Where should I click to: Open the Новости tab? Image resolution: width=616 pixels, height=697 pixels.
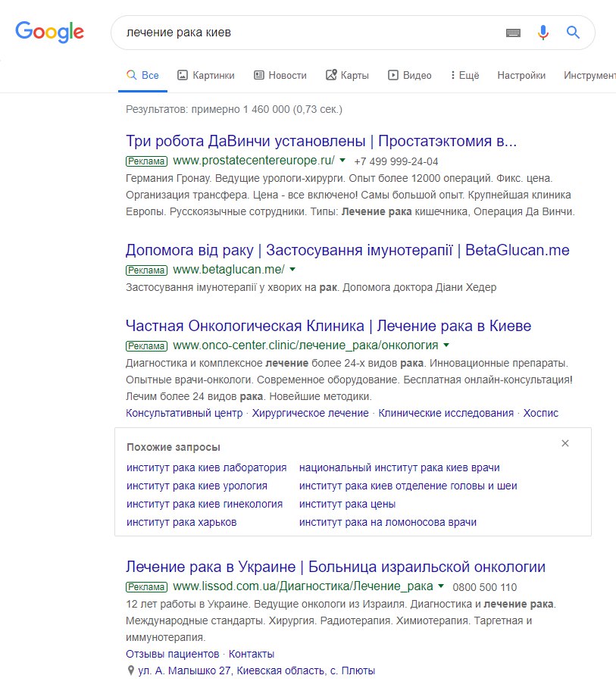[280, 75]
